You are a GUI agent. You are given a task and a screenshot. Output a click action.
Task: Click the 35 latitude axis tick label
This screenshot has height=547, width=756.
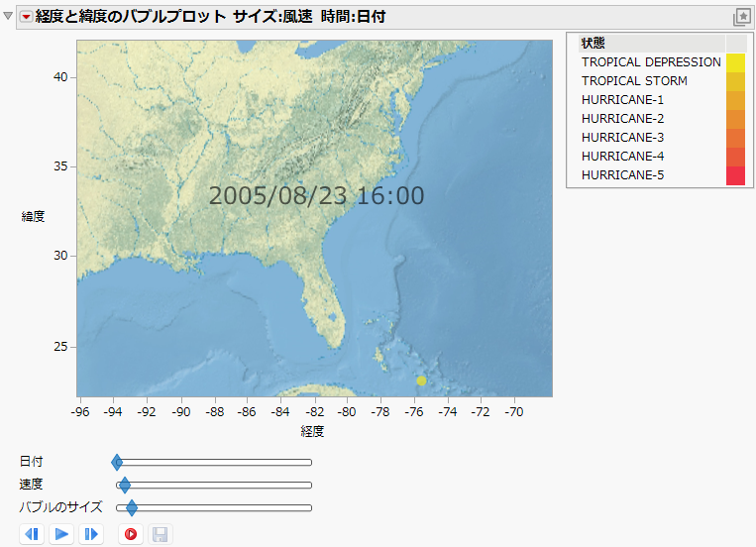pyautogui.click(x=60, y=166)
